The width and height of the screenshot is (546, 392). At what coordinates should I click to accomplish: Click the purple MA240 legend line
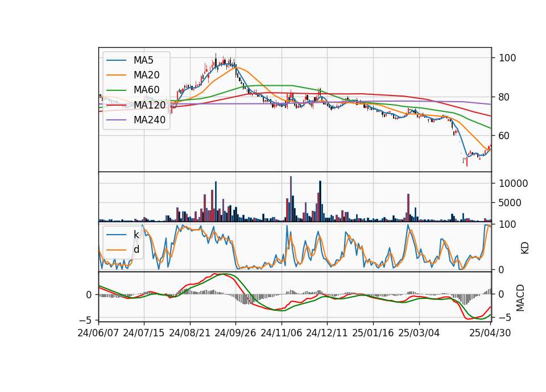(116, 120)
